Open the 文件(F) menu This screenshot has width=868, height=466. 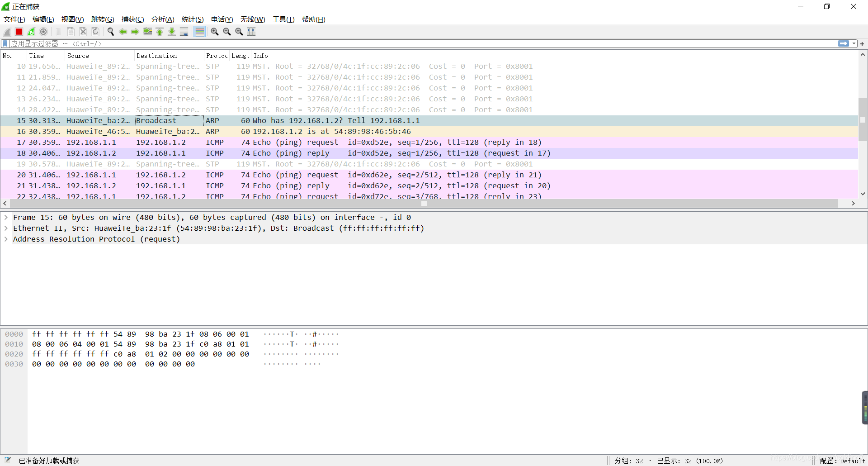pyautogui.click(x=14, y=19)
